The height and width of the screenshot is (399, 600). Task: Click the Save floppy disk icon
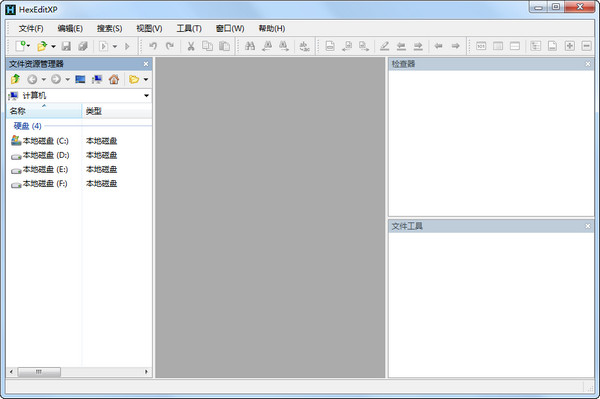(x=66, y=46)
